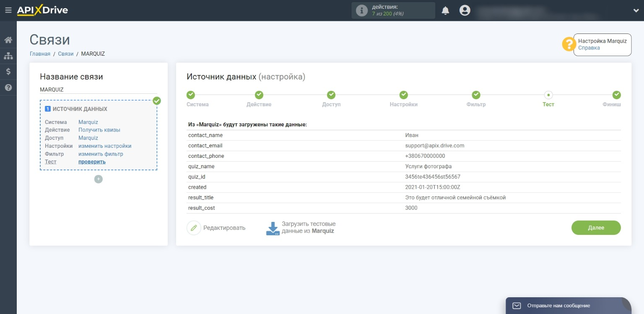The height and width of the screenshot is (314, 644).
Task: Go to the Настройки step
Action: (404, 95)
